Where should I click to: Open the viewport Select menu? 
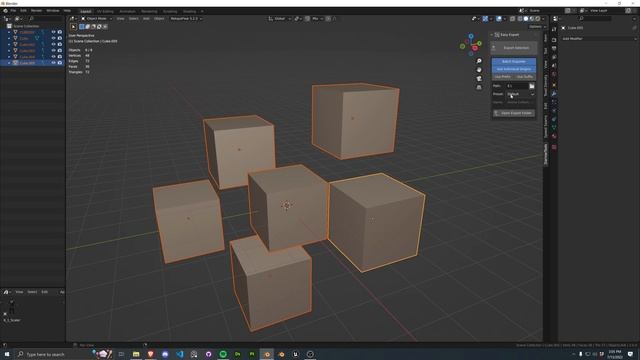(x=133, y=18)
